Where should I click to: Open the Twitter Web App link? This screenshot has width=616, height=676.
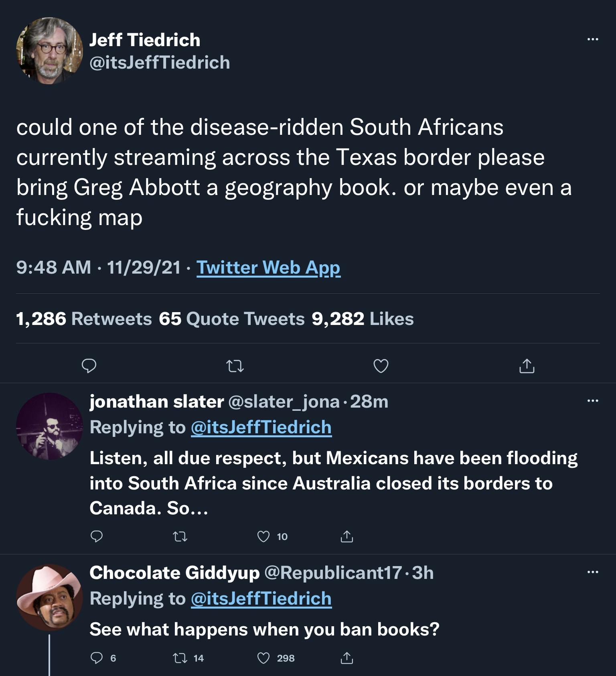pos(268,268)
